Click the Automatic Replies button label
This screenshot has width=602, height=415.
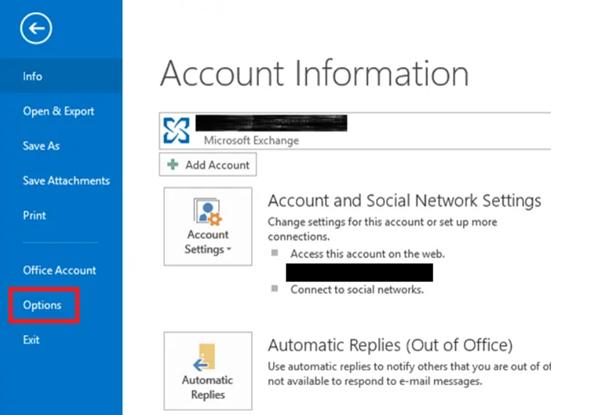point(208,388)
